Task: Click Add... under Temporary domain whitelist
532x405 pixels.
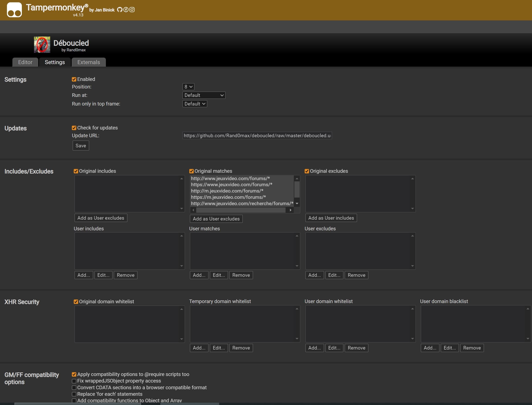Action: click(x=199, y=348)
